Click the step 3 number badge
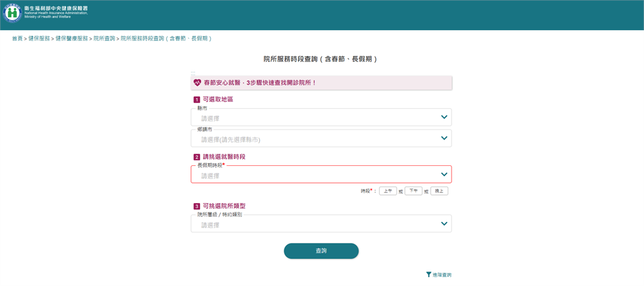This screenshot has height=286, width=644. click(x=196, y=206)
